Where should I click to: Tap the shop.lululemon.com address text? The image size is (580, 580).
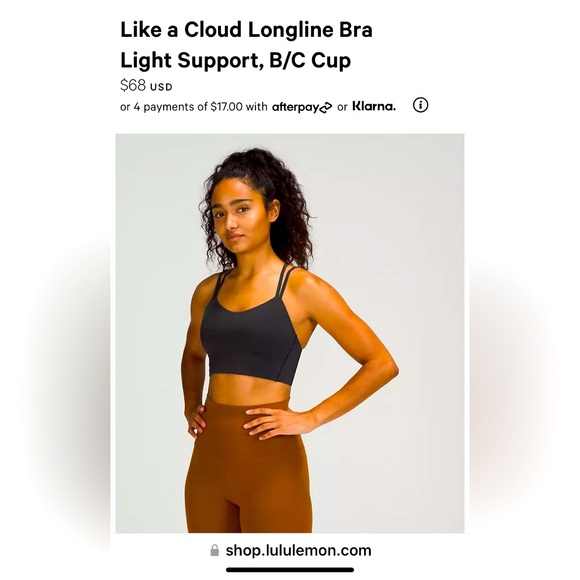299,550
